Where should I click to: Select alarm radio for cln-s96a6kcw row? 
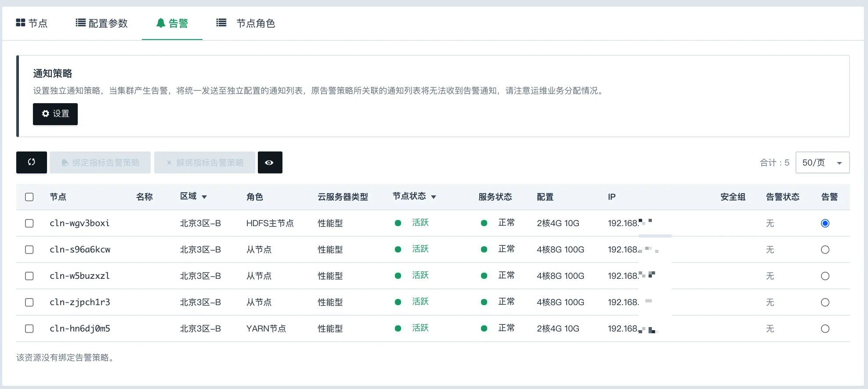pyautogui.click(x=825, y=250)
